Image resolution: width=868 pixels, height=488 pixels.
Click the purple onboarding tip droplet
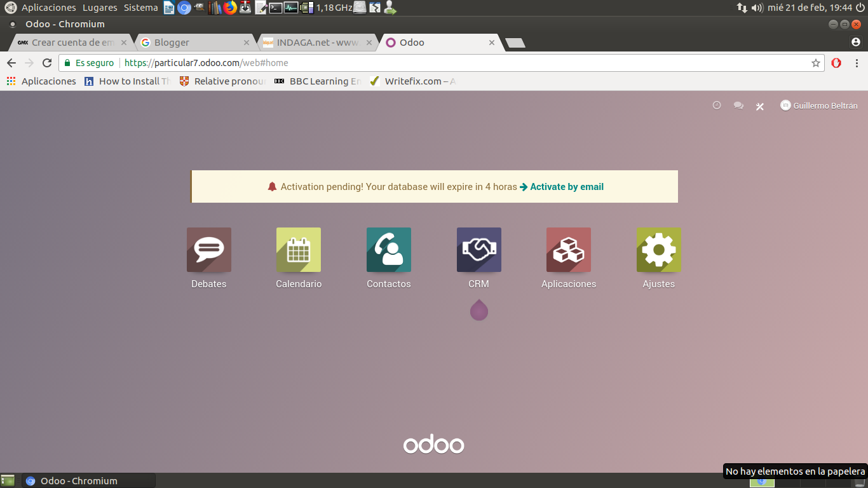point(479,310)
